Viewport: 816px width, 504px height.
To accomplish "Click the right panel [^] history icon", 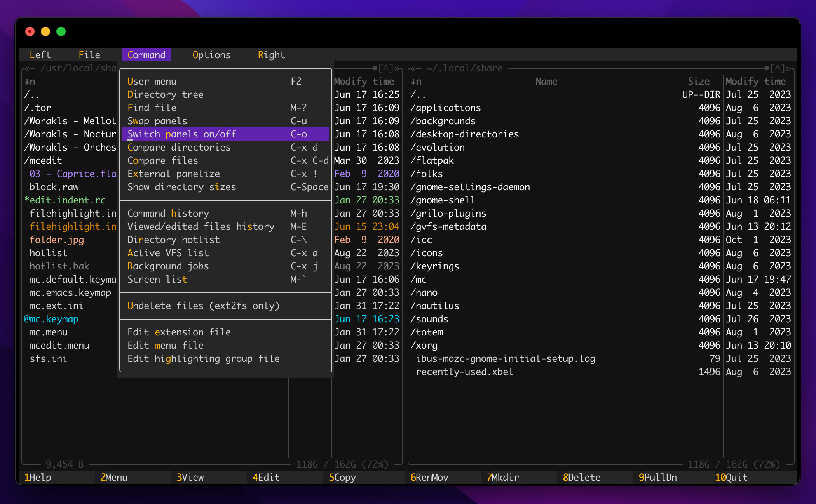I will (x=777, y=69).
